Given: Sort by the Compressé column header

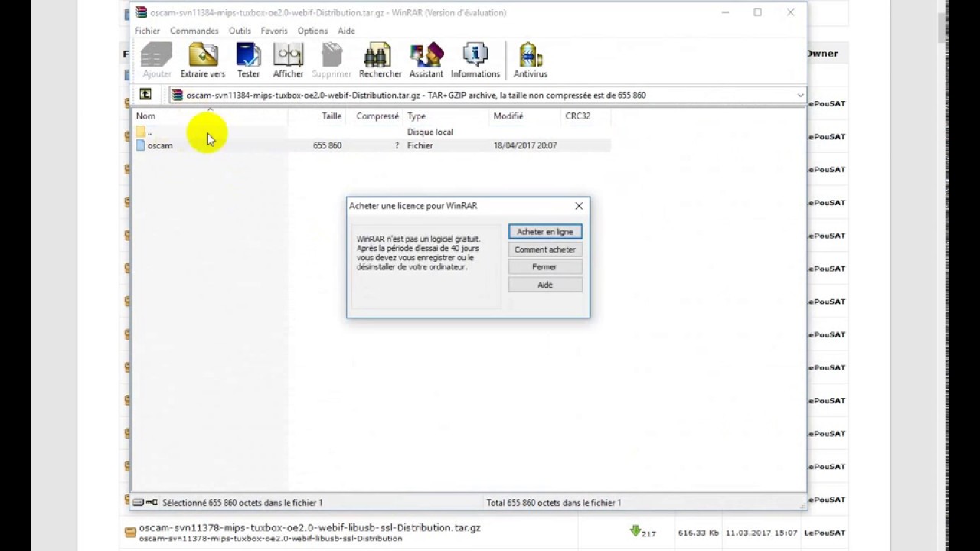Looking at the screenshot, I should point(374,116).
